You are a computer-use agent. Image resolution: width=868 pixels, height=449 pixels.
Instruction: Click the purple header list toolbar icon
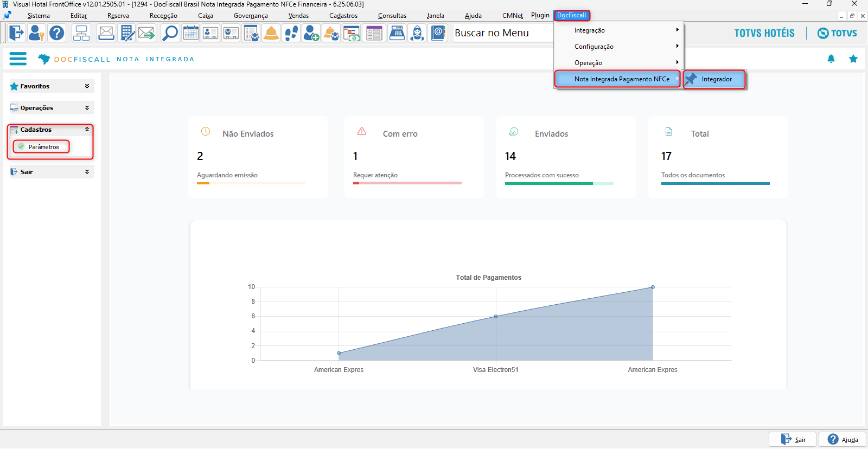(374, 33)
